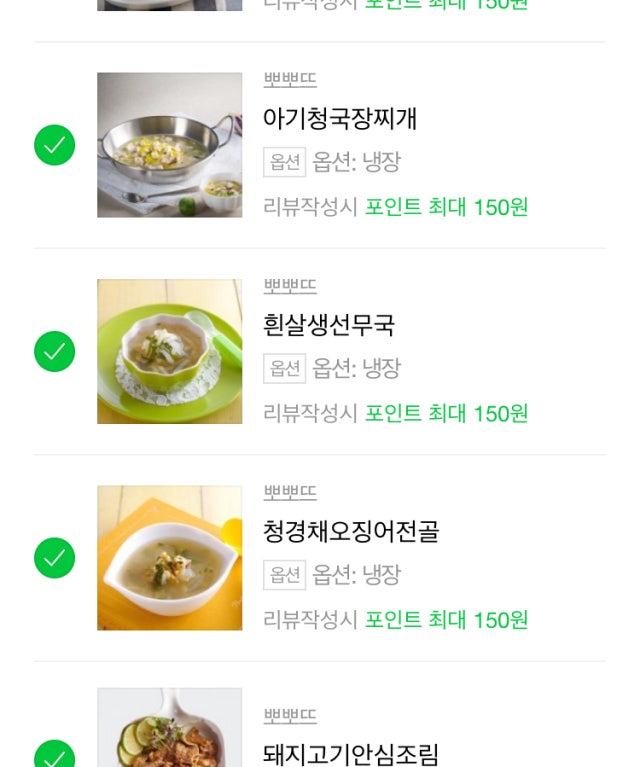Open the 흰살생선무국 product photo
Image resolution: width=640 pixels, height=767 pixels.
click(x=169, y=351)
